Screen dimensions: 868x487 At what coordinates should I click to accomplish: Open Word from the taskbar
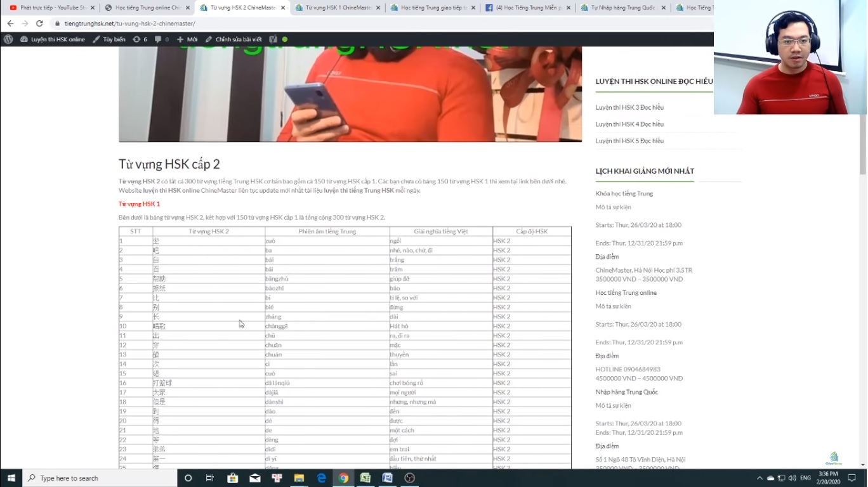click(x=388, y=478)
